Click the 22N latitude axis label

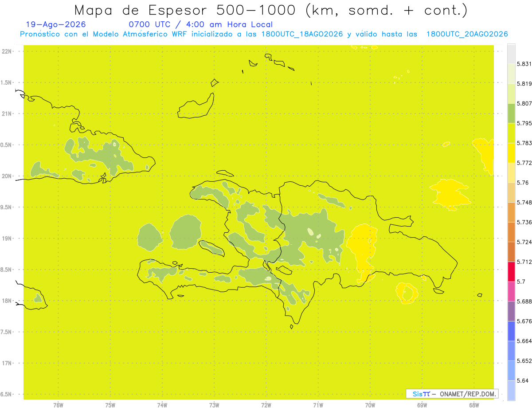tap(6, 51)
